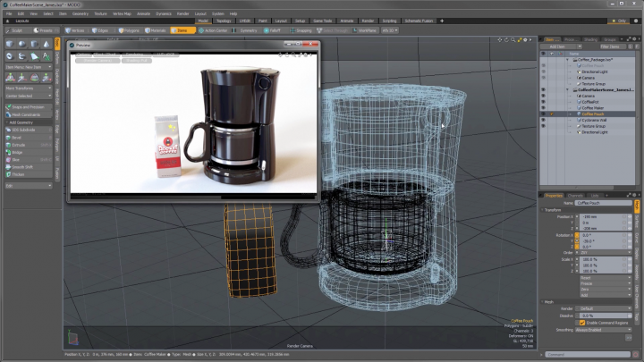Open the Geometry menu
Image resolution: width=644 pixels, height=362 pixels.
pos(80,14)
